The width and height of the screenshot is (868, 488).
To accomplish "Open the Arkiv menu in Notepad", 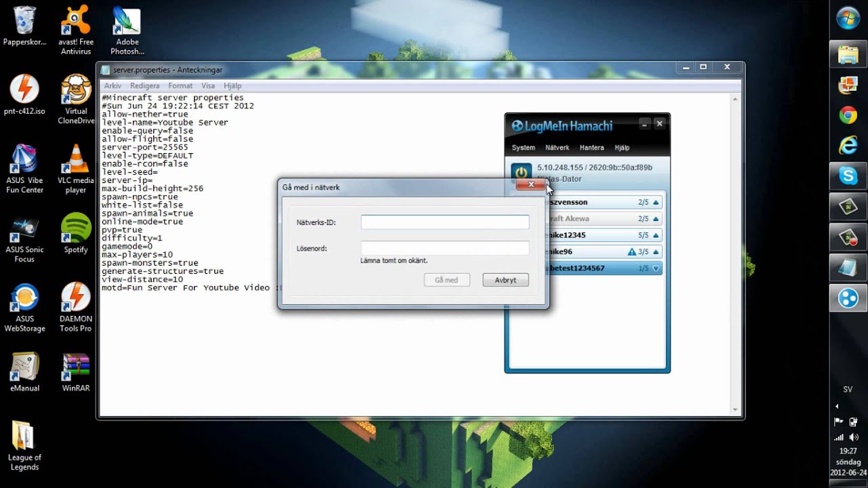I will pyautogui.click(x=113, y=86).
